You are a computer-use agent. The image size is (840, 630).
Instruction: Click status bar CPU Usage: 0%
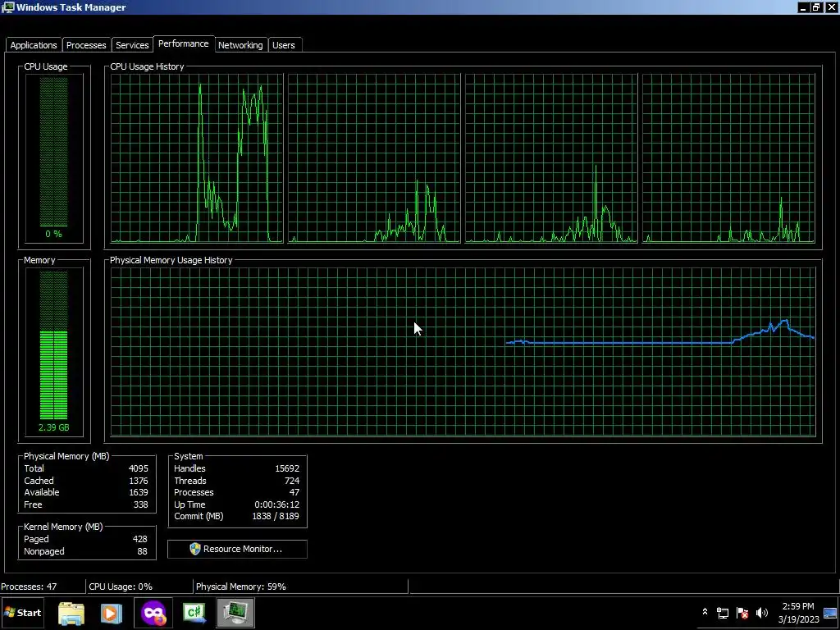click(121, 587)
